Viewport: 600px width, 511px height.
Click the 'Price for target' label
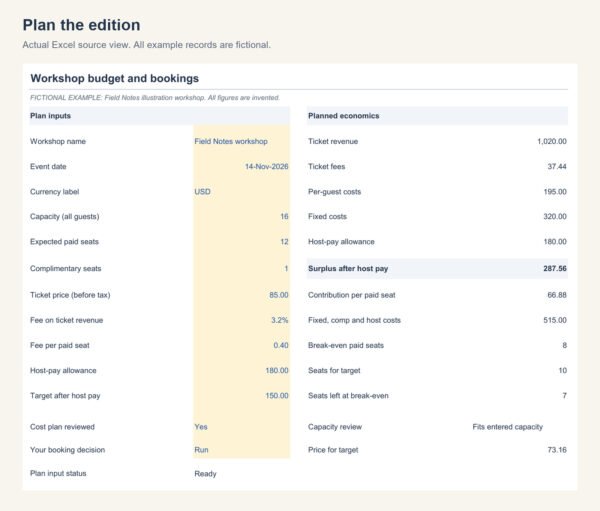pyautogui.click(x=333, y=450)
